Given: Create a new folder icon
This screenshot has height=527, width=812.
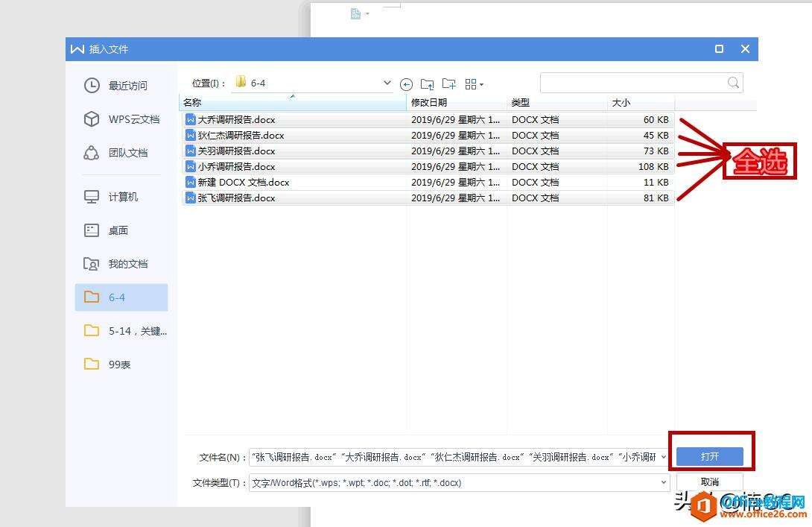Looking at the screenshot, I should tap(449, 84).
